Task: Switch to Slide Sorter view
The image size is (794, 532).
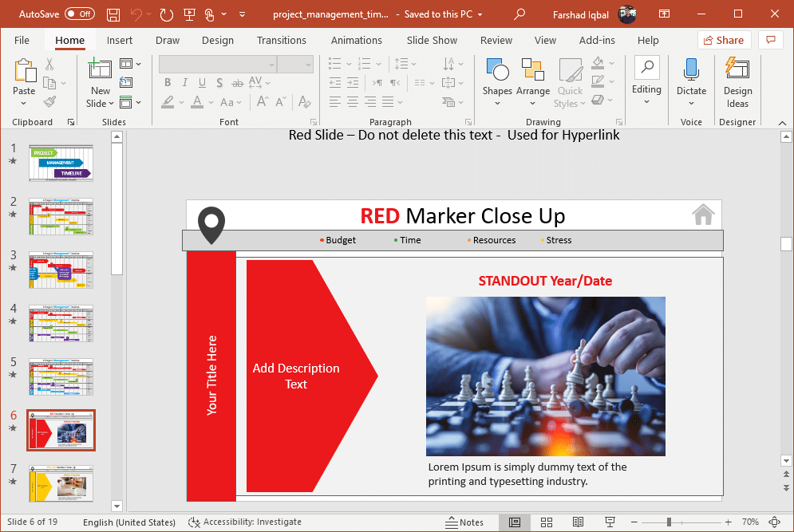Action: (x=547, y=522)
